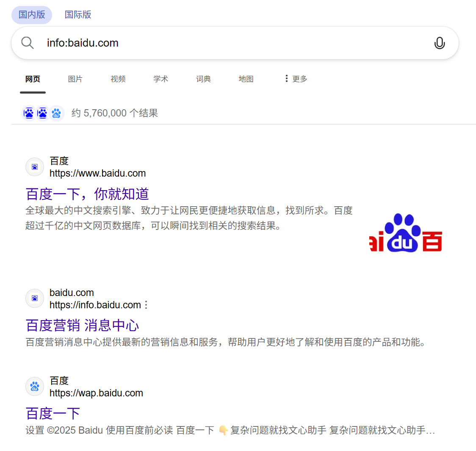The image size is (476, 451).
Task: Click the 约 5,760,000 个结果 count text
Action: tap(115, 113)
